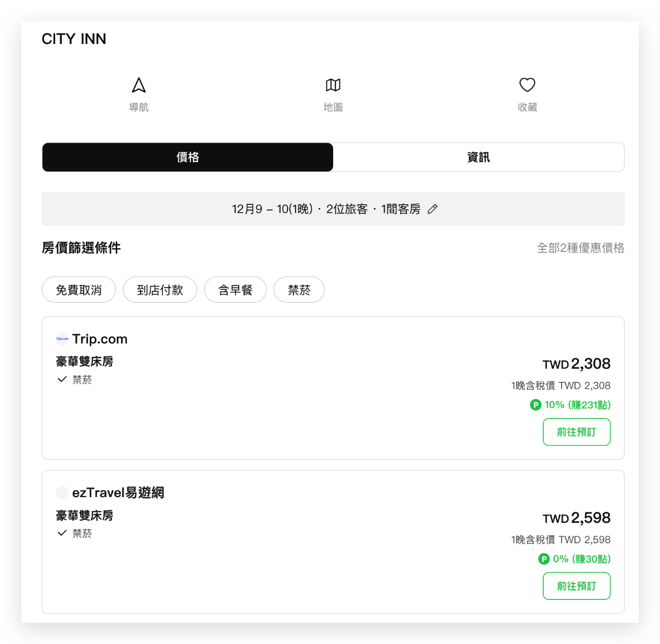Click the green P points icon for ezTravel

point(544,559)
